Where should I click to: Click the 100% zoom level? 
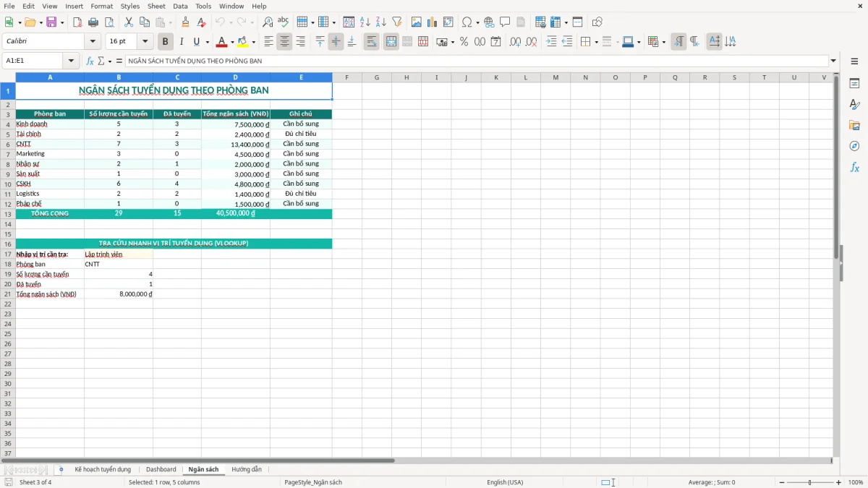[x=856, y=482]
